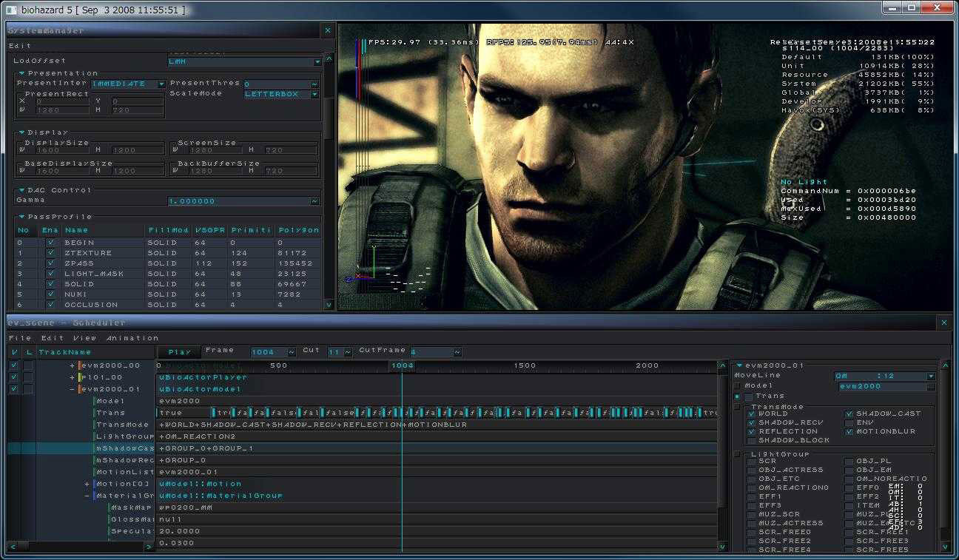Click the frame 1004 marker on timeline ruler

coord(402,365)
